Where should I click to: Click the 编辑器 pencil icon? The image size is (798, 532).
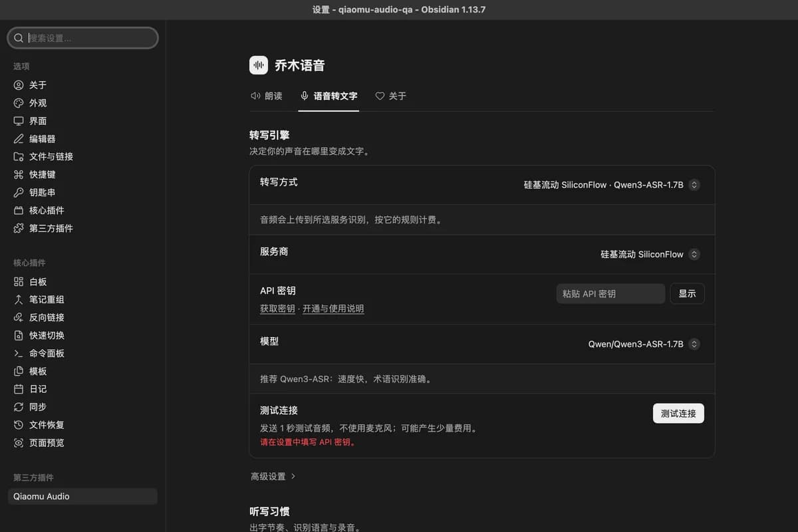pyautogui.click(x=19, y=139)
